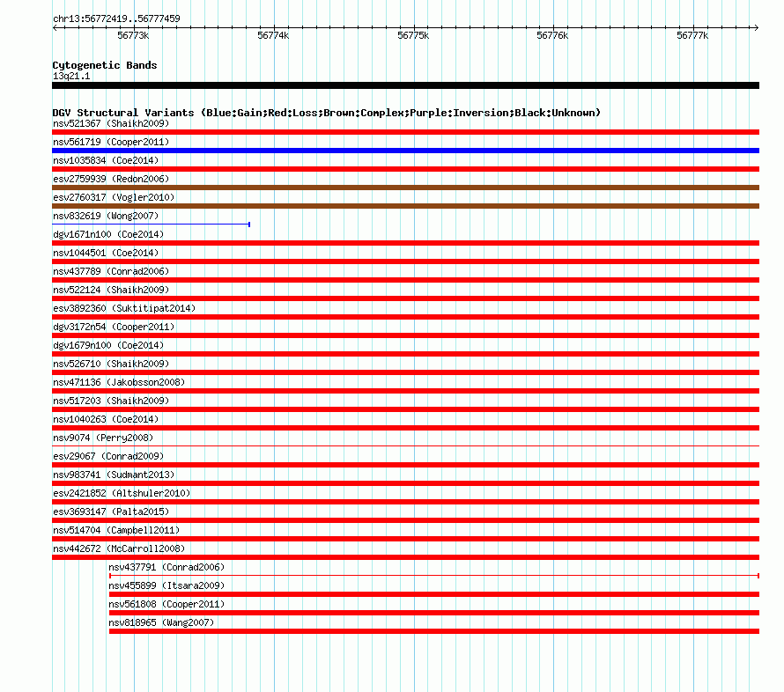784x692 pixels.
Task: Select esv2421852 (Altshuler2010) label
Action: [x=122, y=493]
